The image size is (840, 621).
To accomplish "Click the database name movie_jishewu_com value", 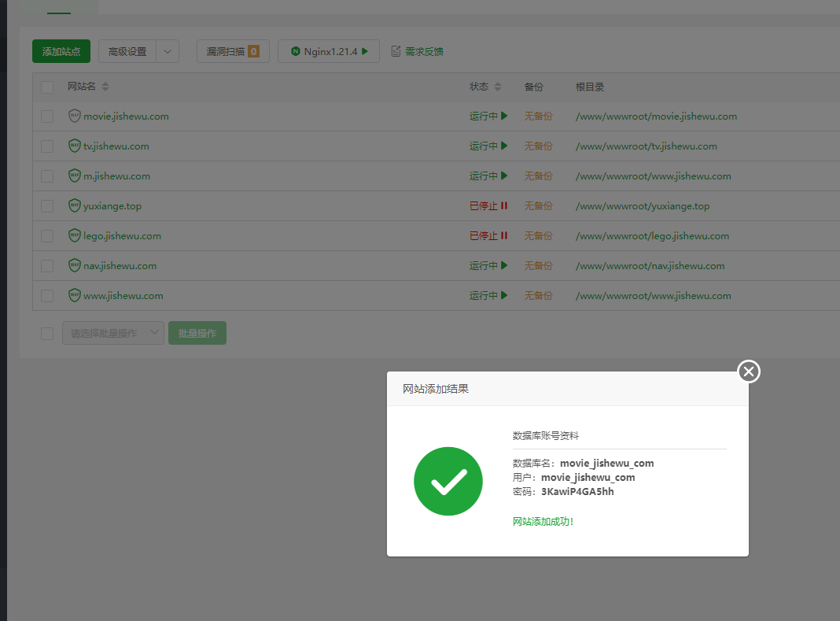I will [607, 464].
